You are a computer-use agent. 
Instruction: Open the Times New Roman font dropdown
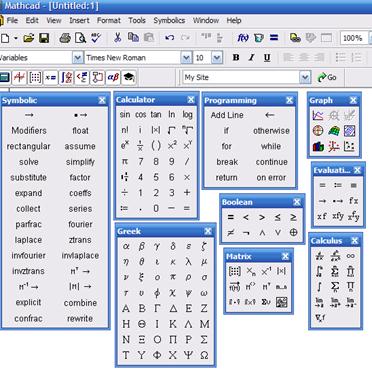click(x=186, y=58)
